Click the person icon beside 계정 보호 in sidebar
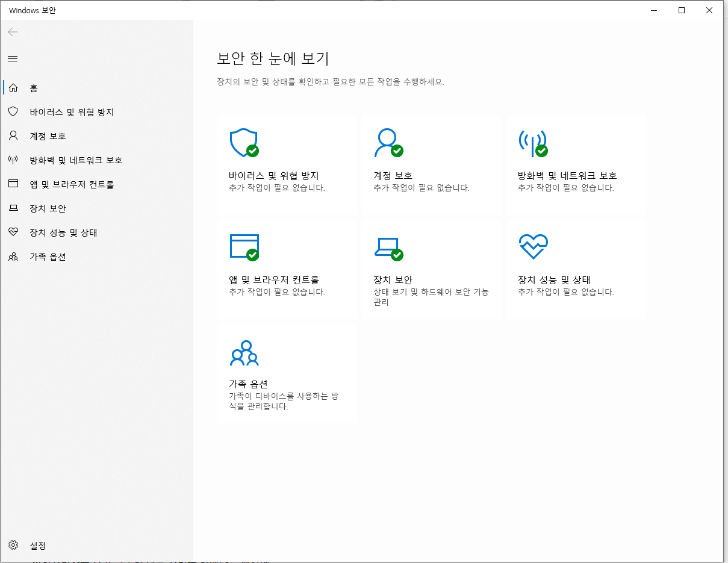The height and width of the screenshot is (563, 728). (x=13, y=136)
